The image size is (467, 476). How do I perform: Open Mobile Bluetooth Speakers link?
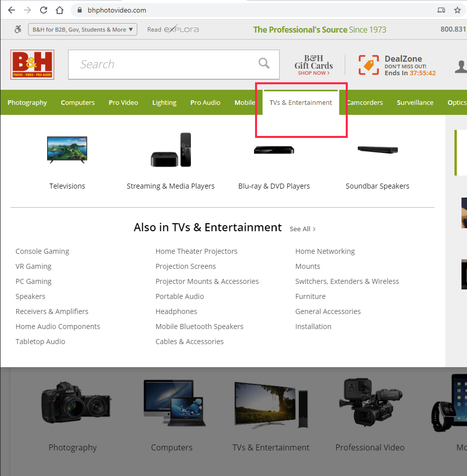tap(199, 327)
